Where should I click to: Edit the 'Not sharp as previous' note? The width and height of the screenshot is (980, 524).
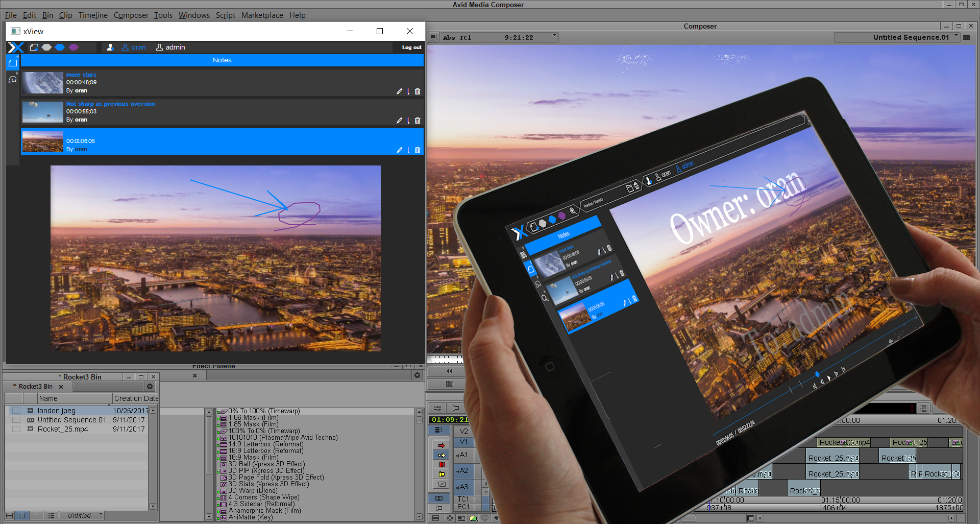coord(399,121)
